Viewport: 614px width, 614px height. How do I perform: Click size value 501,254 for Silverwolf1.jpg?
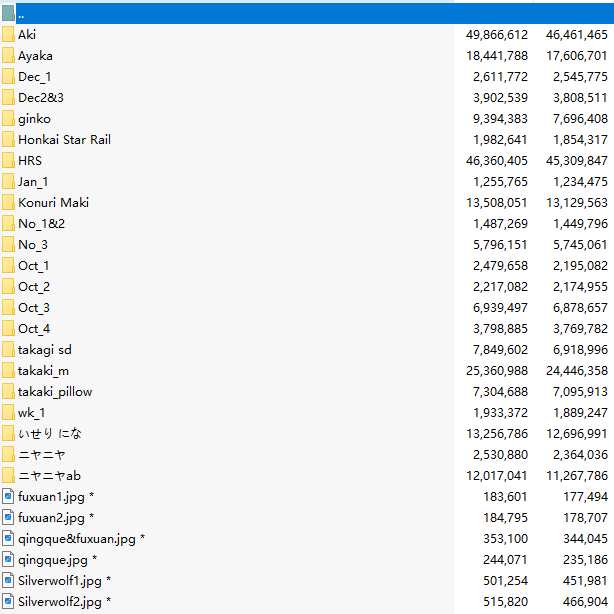[505, 581]
